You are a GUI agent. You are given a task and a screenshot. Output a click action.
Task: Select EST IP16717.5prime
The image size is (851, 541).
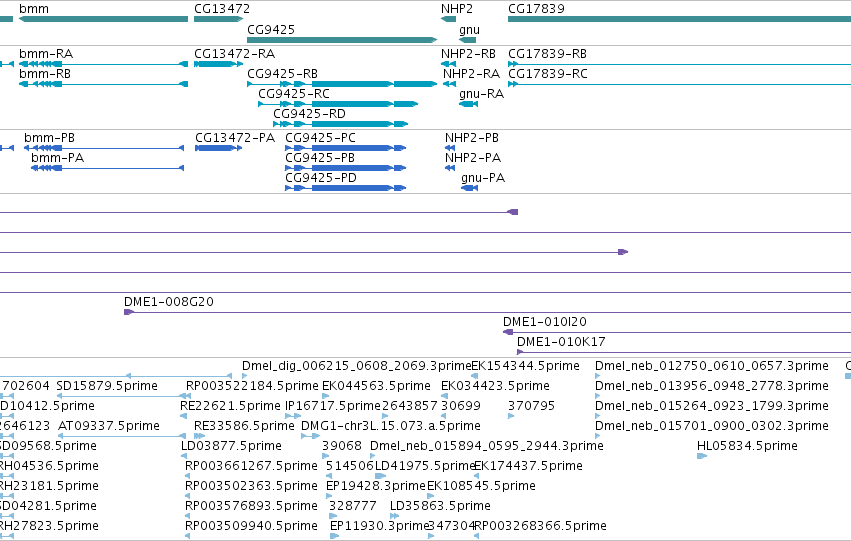[x=333, y=406]
